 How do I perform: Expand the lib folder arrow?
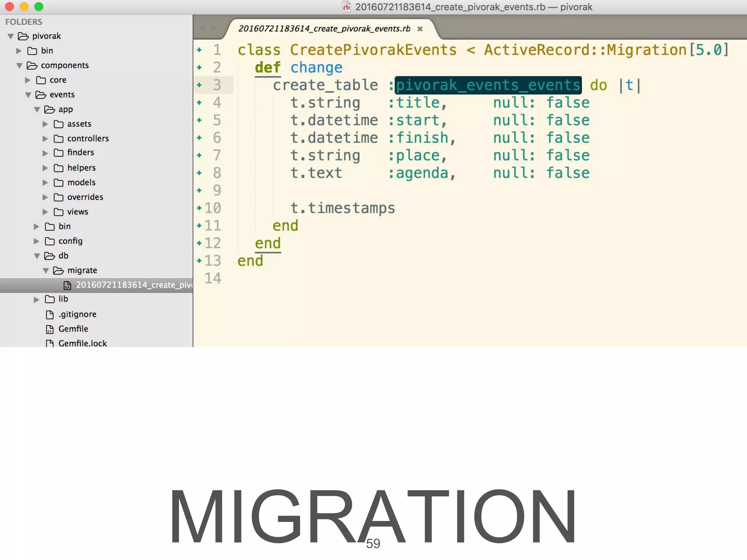pyautogui.click(x=36, y=299)
